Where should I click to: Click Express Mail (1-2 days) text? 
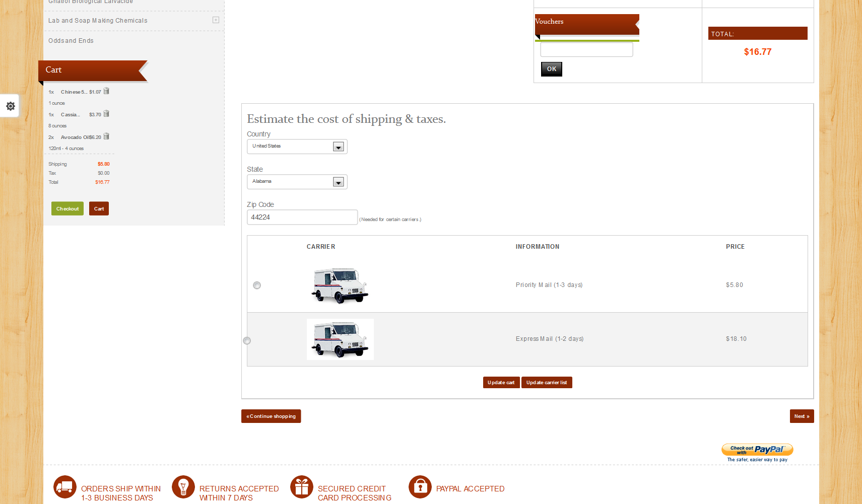click(550, 339)
